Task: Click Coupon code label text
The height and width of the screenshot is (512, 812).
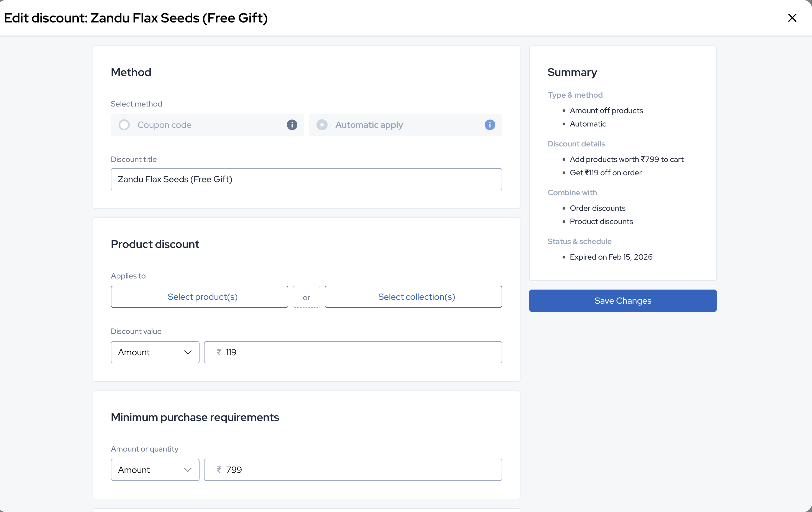Action: click(x=164, y=125)
